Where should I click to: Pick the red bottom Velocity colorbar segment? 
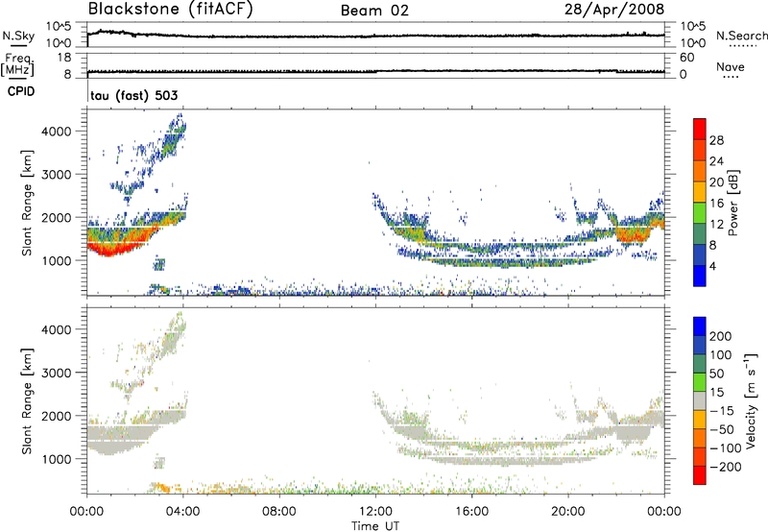tap(700, 475)
